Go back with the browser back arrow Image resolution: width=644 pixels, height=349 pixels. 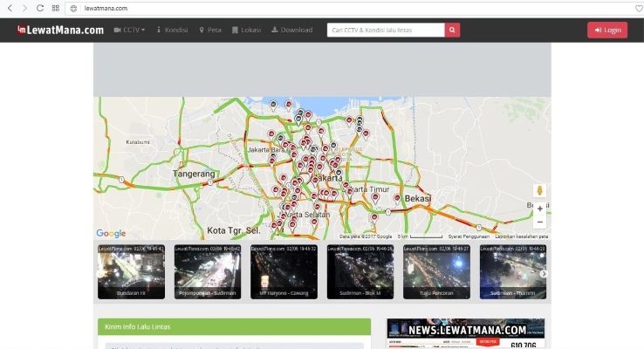coord(10,8)
